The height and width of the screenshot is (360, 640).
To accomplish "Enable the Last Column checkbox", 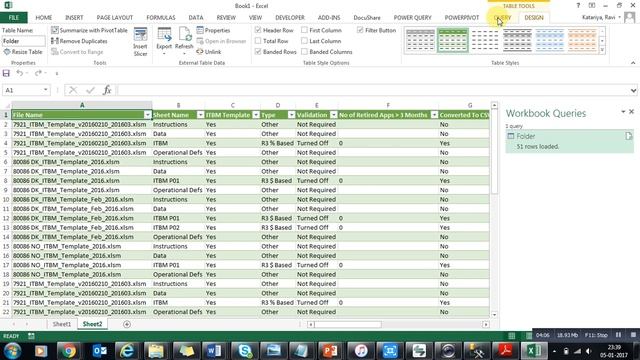I will click(304, 41).
